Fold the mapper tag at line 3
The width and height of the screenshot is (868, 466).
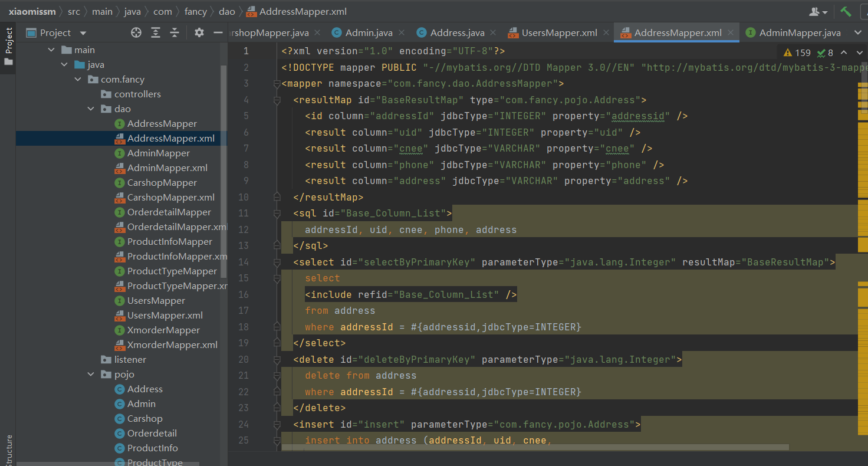pyautogui.click(x=277, y=84)
